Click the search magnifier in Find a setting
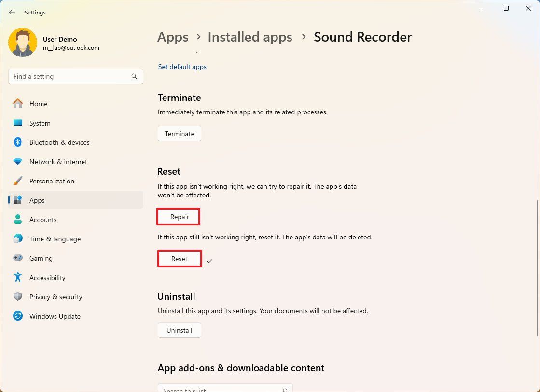The height and width of the screenshot is (392, 540). (134, 76)
